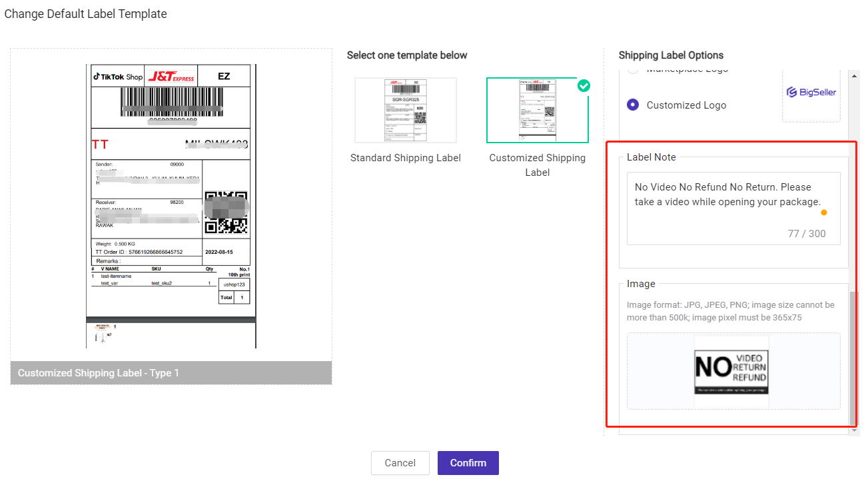
Task: Select the Customized Logo option
Action: pos(632,105)
